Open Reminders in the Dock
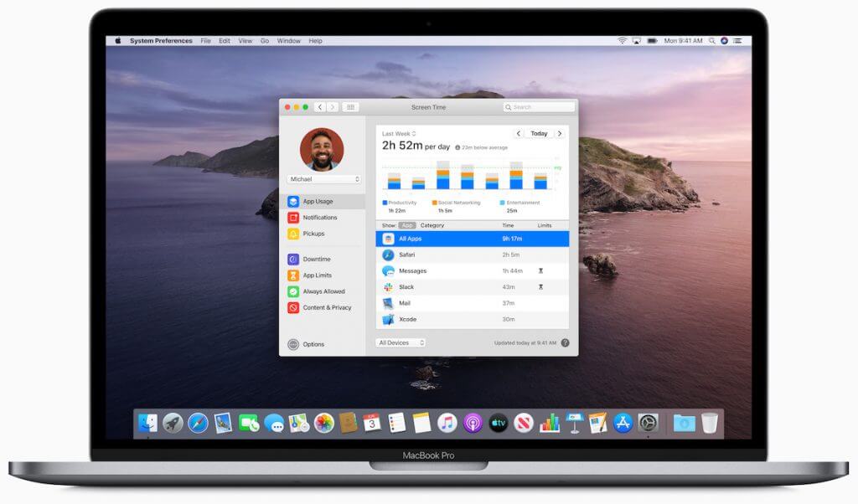The height and width of the screenshot is (504, 858). click(x=396, y=423)
